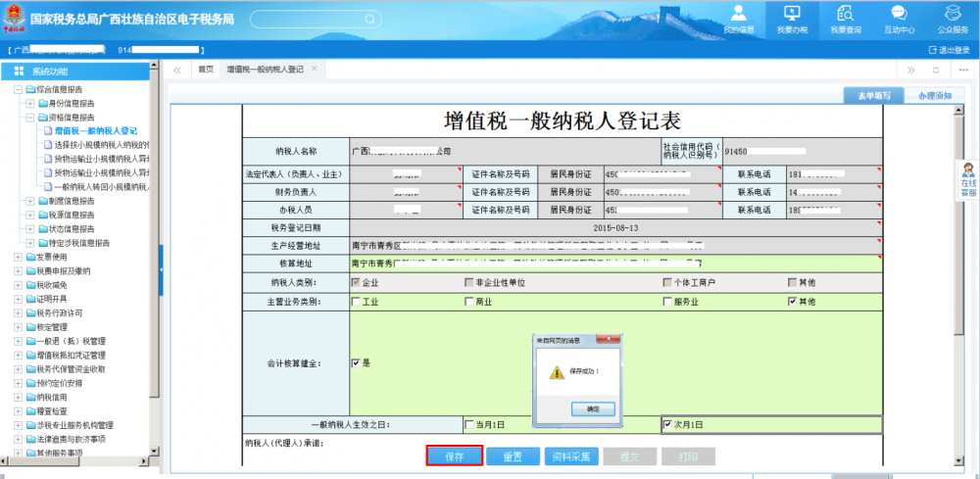Click the double-arrow tab scroll-back icon
Image resolution: width=980 pixels, height=479 pixels.
[177, 70]
